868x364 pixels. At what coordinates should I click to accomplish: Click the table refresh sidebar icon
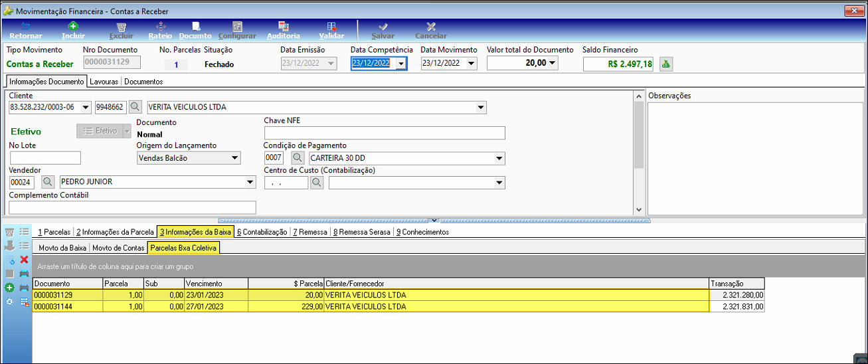tap(9, 259)
